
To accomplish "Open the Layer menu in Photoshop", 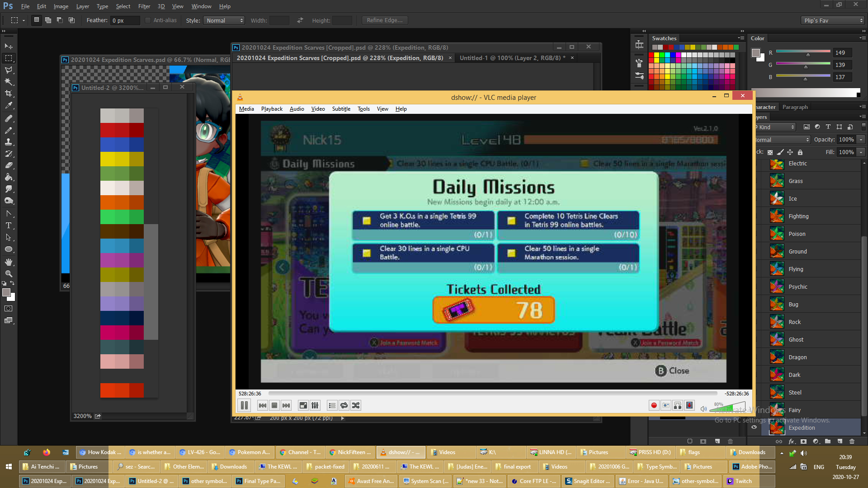I will point(82,6).
